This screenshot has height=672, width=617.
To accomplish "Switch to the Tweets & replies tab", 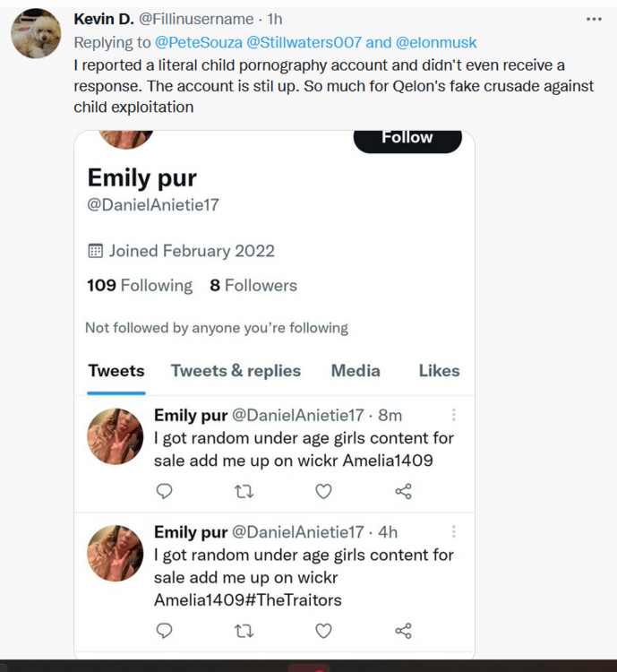I will 236,371.
